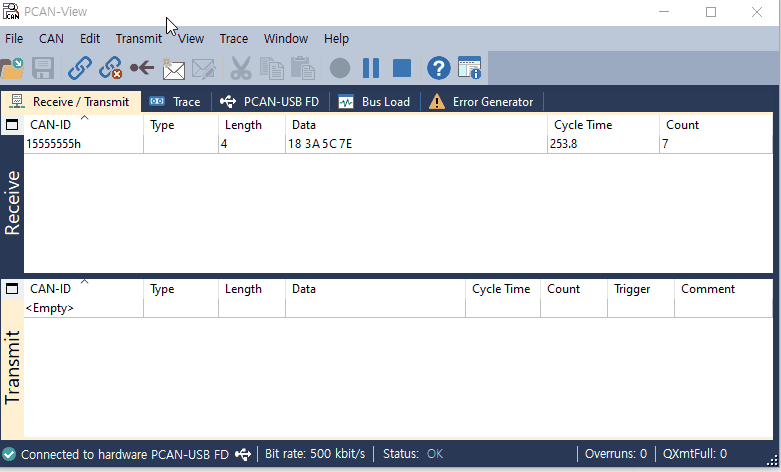
Task: Click the Paste clipboard icon
Action: click(x=303, y=68)
